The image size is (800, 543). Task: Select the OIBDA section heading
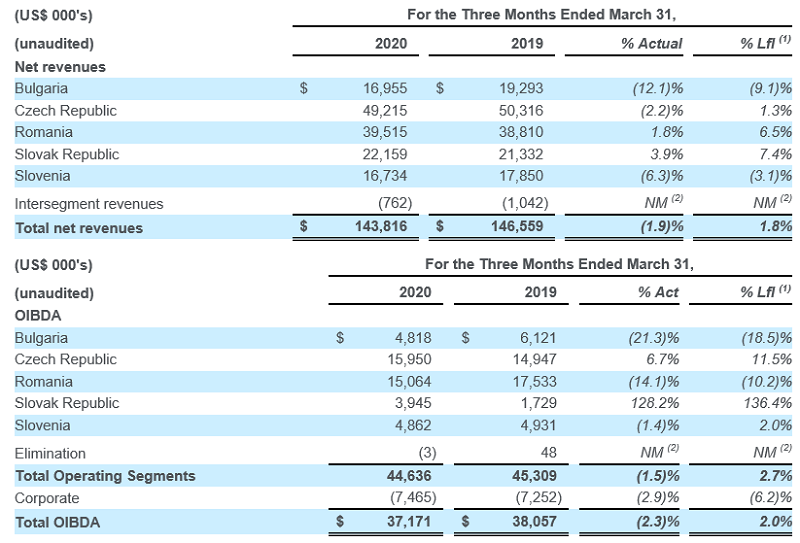39,315
